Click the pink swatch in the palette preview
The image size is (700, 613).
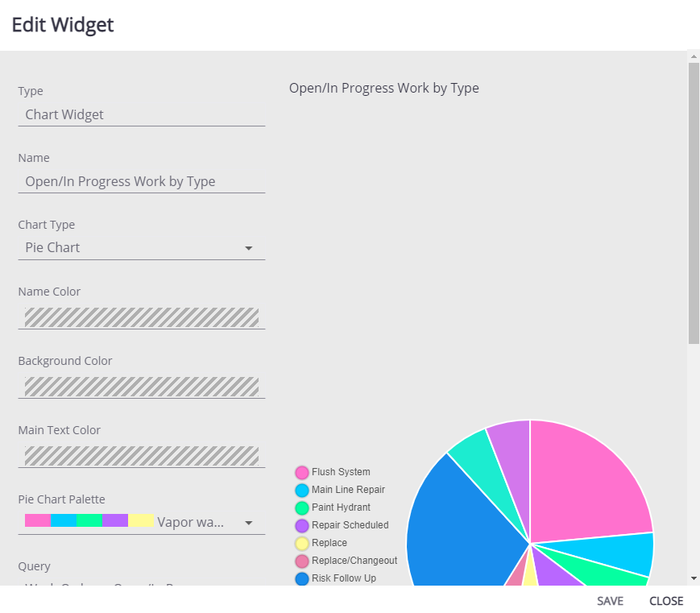pyautogui.click(x=35, y=520)
